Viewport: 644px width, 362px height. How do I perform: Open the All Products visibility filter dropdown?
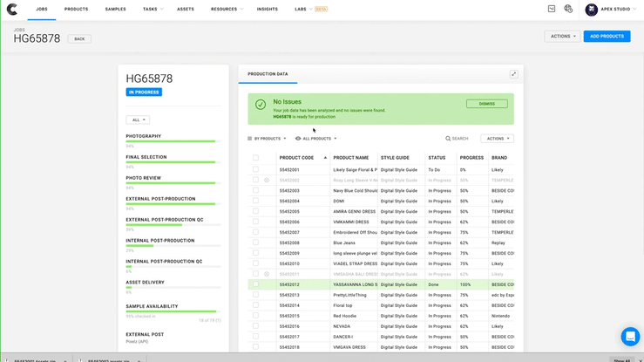[x=316, y=139]
